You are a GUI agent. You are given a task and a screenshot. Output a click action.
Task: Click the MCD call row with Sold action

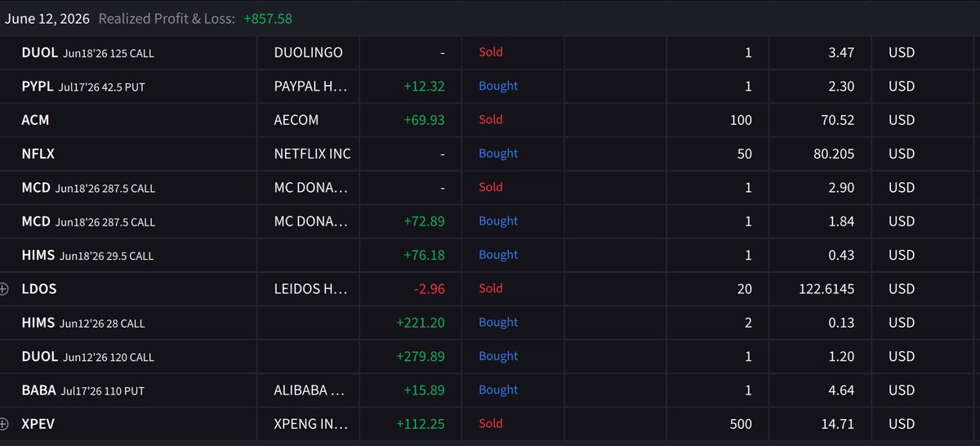[x=490, y=187]
